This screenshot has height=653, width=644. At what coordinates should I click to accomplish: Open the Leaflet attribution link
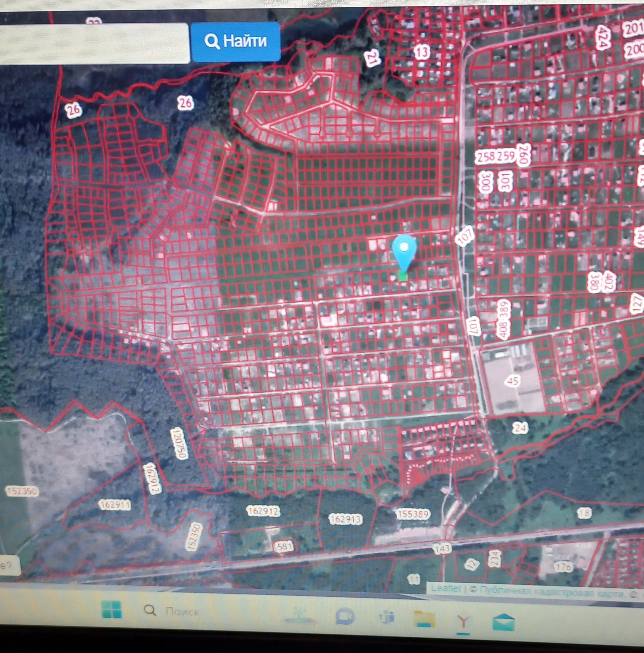click(x=446, y=588)
